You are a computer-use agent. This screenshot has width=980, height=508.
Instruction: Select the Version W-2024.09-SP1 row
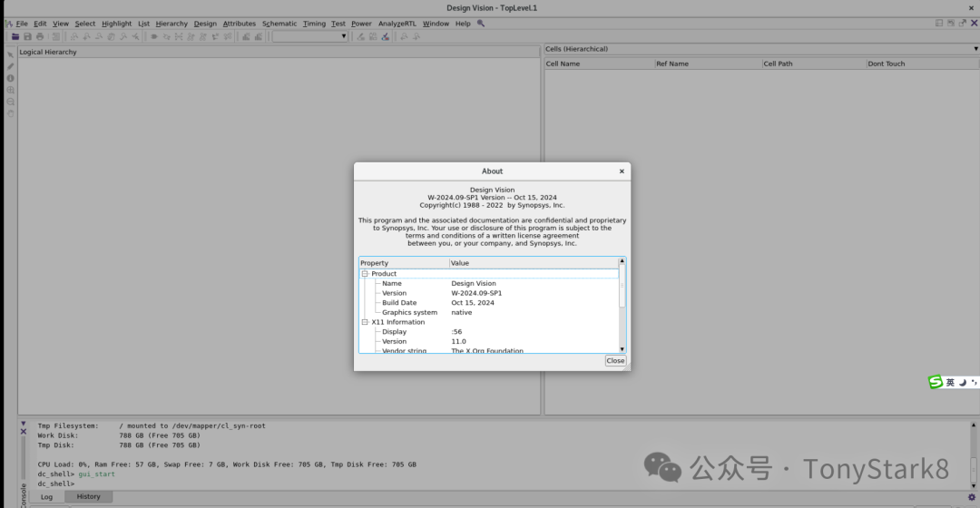tap(489, 293)
